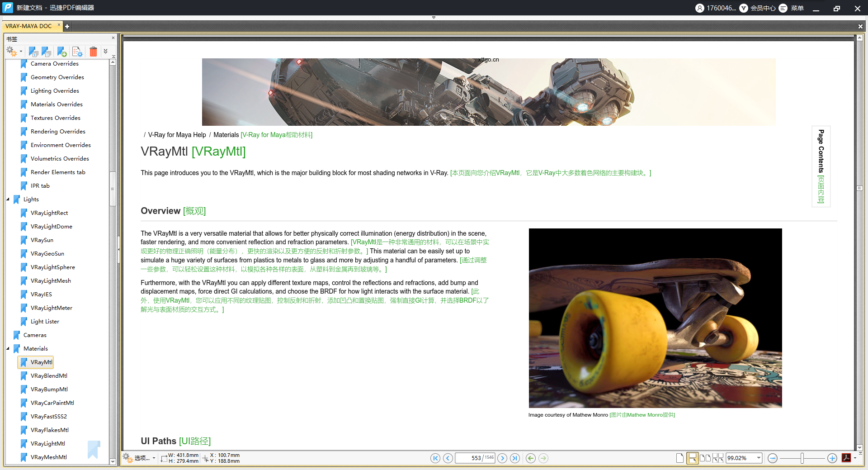
Task: Open the Light Lister bookmark
Action: coord(45,322)
